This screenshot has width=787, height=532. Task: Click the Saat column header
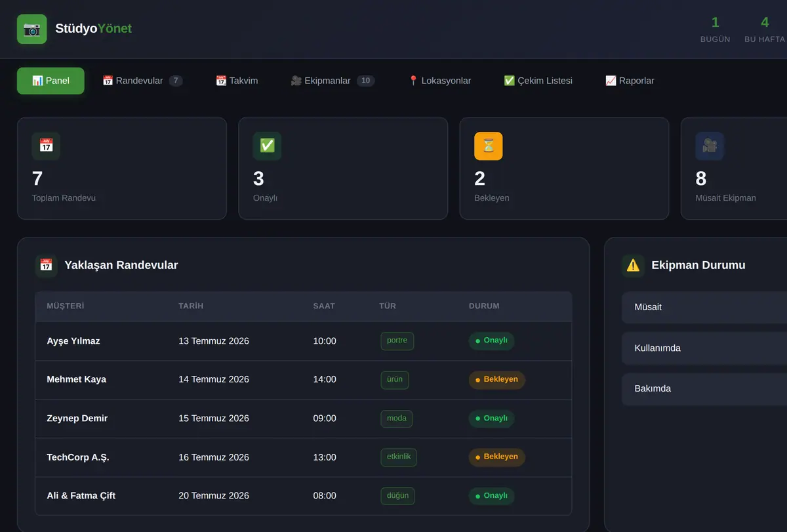(324, 306)
